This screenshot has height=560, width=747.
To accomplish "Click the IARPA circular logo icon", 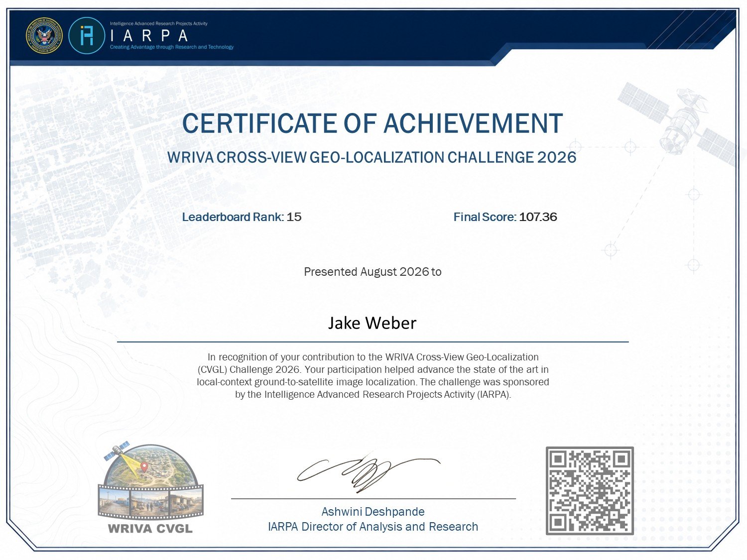I will click(87, 35).
